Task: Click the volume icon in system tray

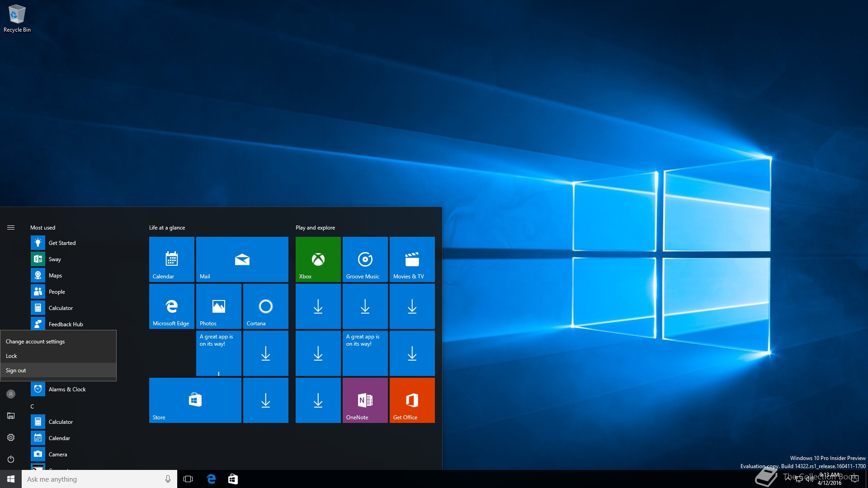Action: [x=810, y=479]
